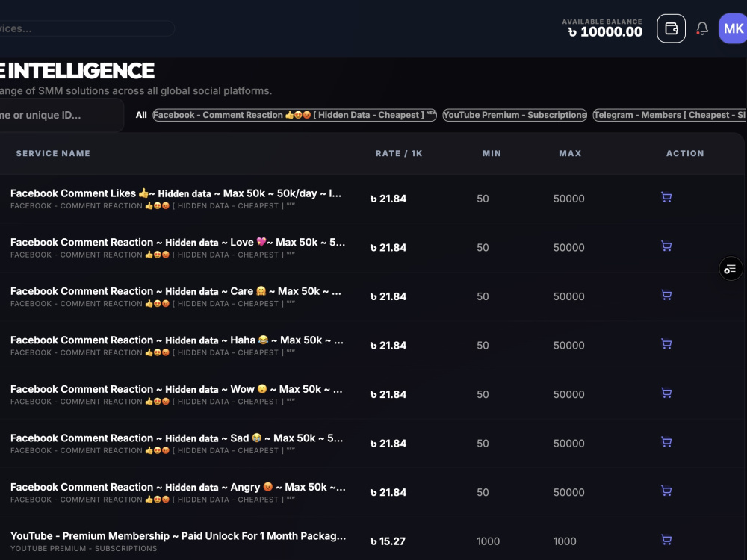Screen dimensions: 747x560
Task: Sort by Rate / 1K column header
Action: [x=399, y=153]
